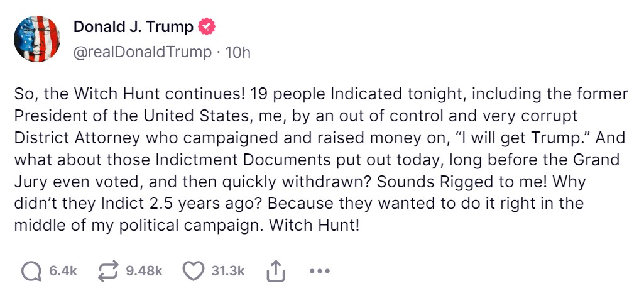The width and height of the screenshot is (644, 298).
Task: Click the post's opening line "So, the Witch Hunt continues!"
Action: point(128,94)
